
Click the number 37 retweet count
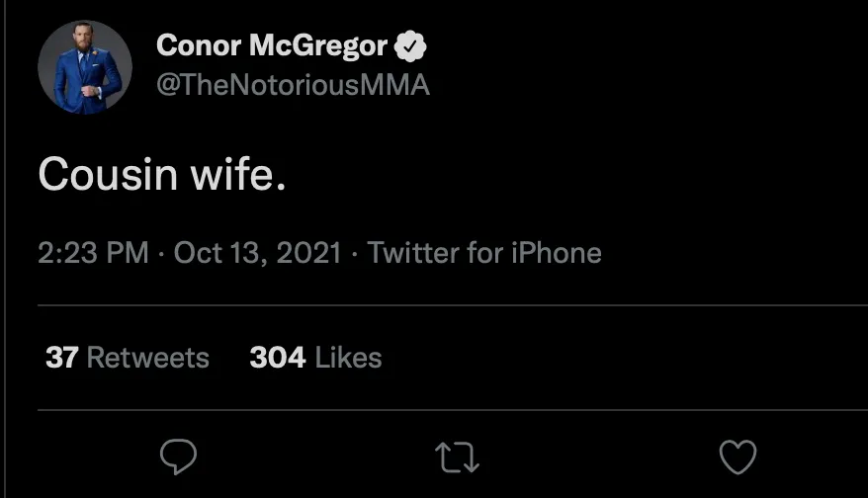click(61, 357)
